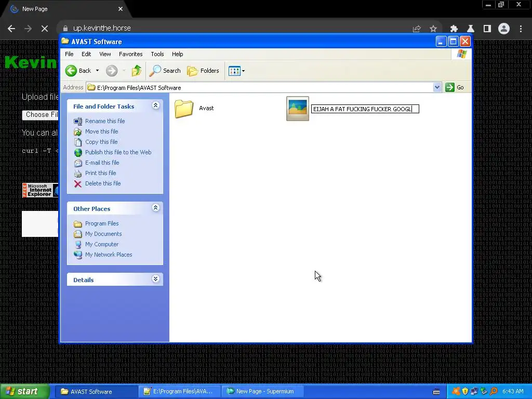Switch to New Page - Supermium taskbar item
This screenshot has height=399, width=532.
coord(262,392)
